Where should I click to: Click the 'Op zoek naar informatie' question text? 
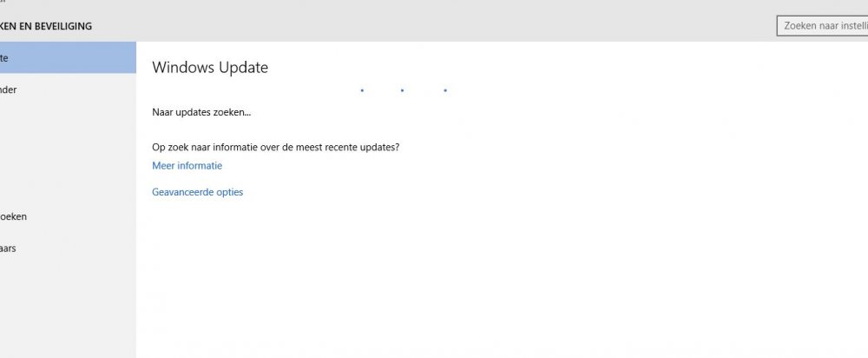[276, 148]
